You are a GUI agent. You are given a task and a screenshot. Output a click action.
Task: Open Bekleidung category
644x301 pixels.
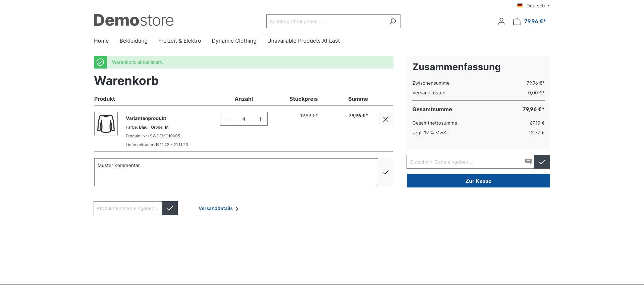133,41
